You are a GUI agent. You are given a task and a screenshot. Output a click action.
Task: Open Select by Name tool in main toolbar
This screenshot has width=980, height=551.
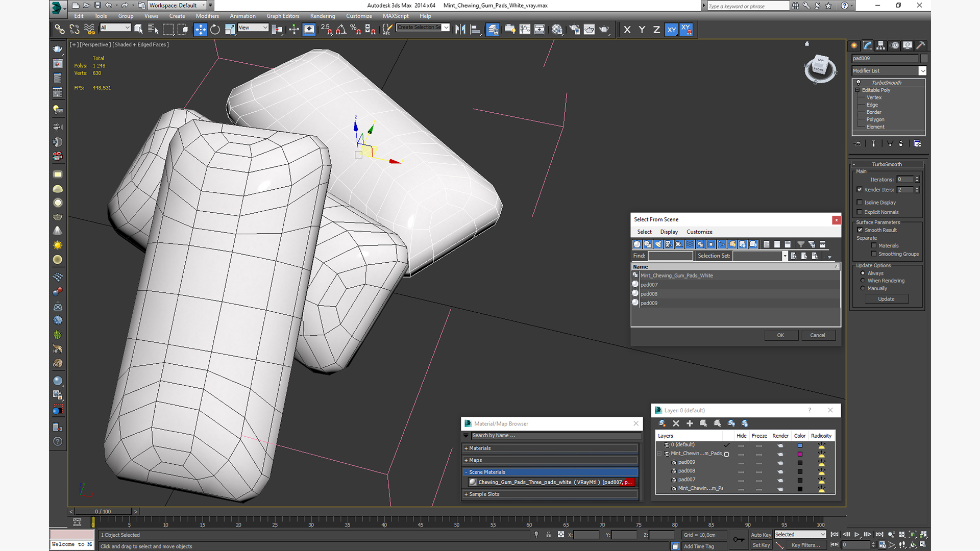click(153, 30)
